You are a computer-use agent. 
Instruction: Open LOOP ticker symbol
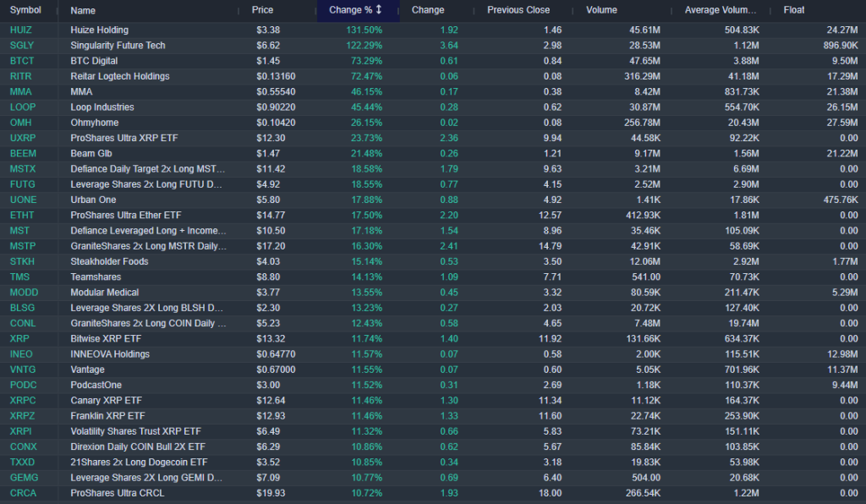23,107
